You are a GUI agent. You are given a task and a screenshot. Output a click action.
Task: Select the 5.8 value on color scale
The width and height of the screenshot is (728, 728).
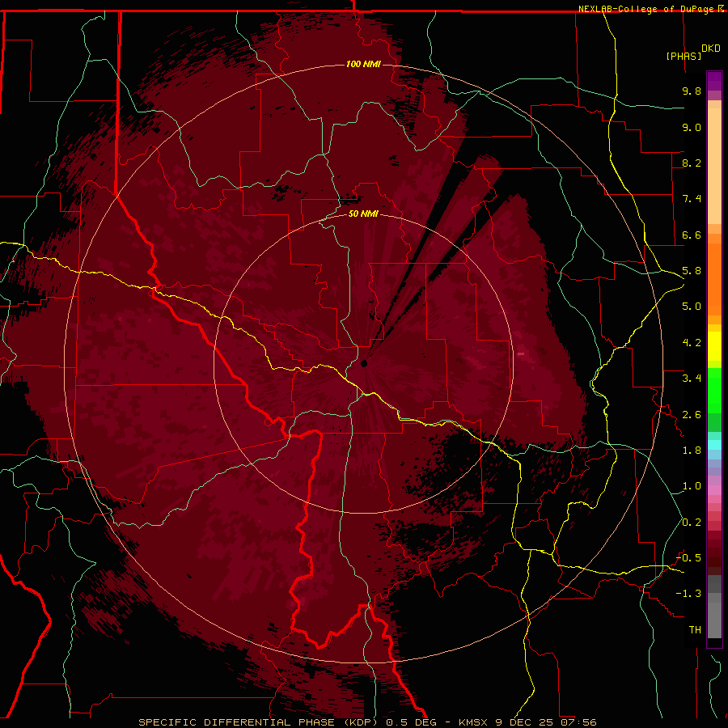[692, 271]
